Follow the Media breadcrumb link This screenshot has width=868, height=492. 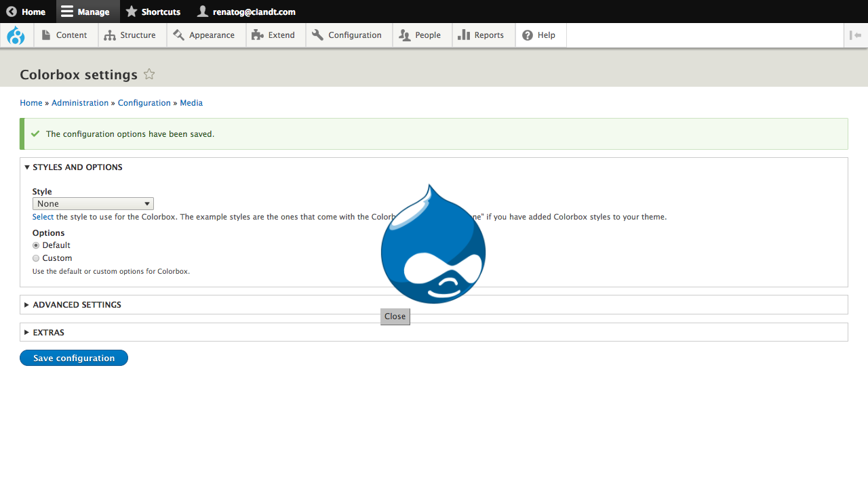coord(191,103)
